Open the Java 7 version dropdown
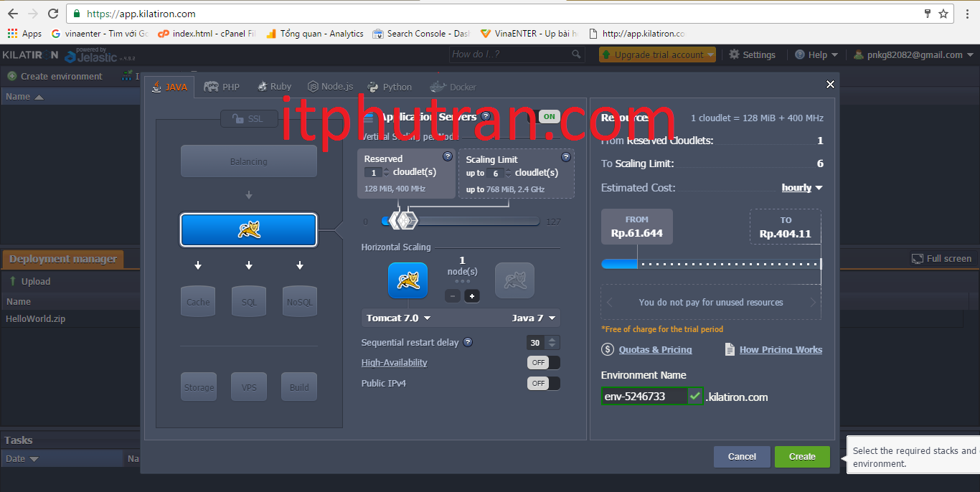Viewport: 980px width, 492px height. click(533, 318)
